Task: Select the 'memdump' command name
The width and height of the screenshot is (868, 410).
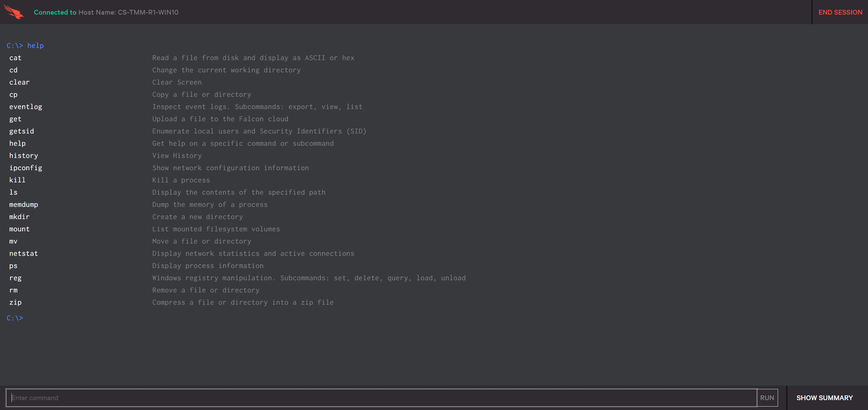Action: pos(24,204)
